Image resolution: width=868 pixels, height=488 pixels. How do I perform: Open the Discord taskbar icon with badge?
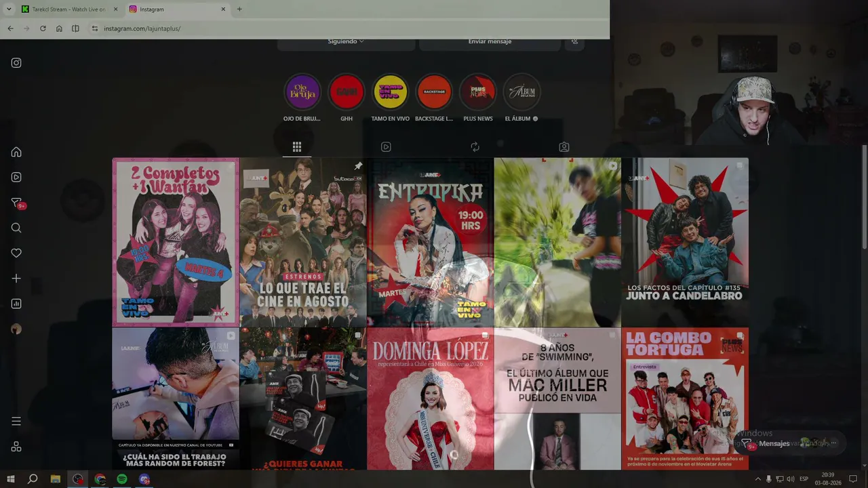(144, 479)
